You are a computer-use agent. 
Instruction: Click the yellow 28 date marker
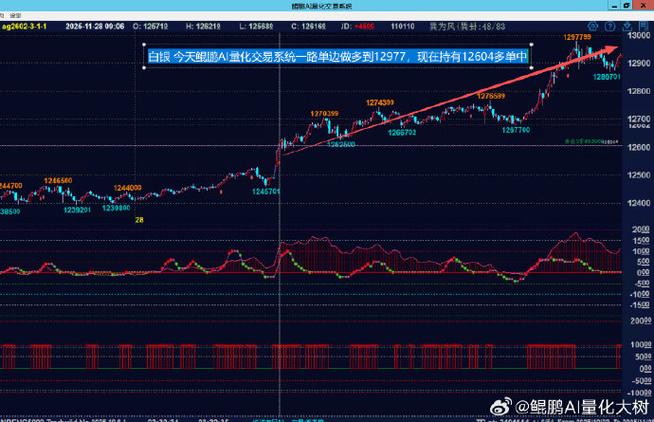click(139, 218)
